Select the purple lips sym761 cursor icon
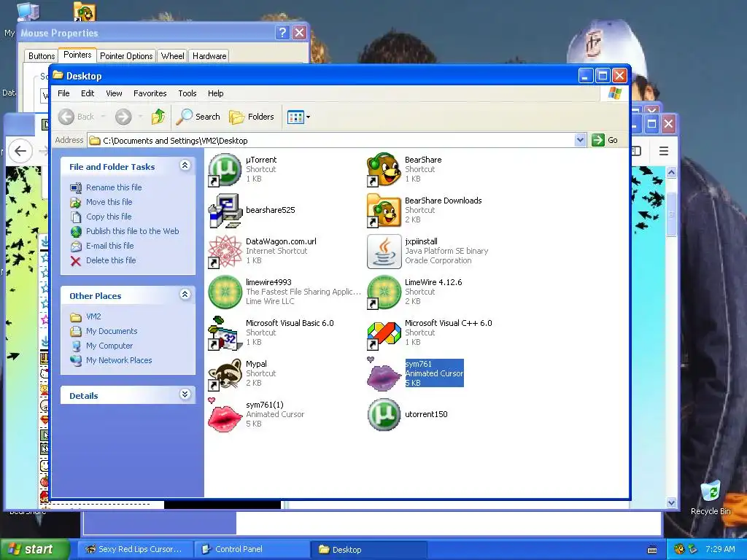Image resolution: width=747 pixels, height=560 pixels. (x=384, y=374)
